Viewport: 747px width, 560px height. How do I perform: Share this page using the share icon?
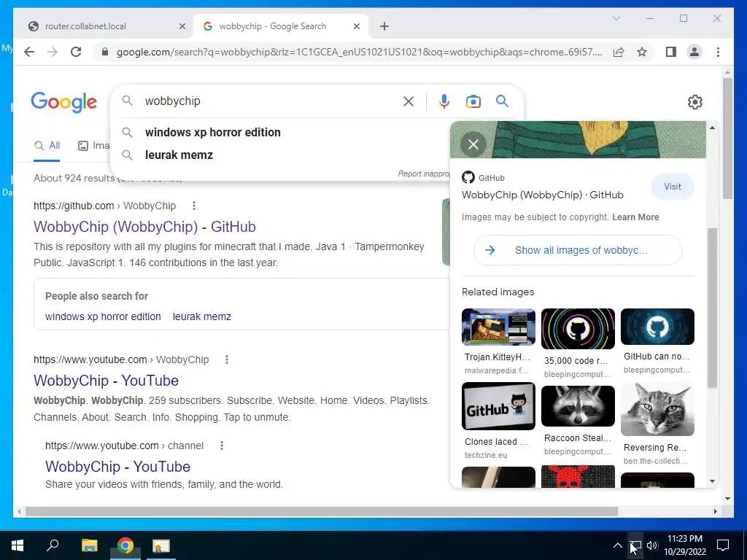point(619,52)
